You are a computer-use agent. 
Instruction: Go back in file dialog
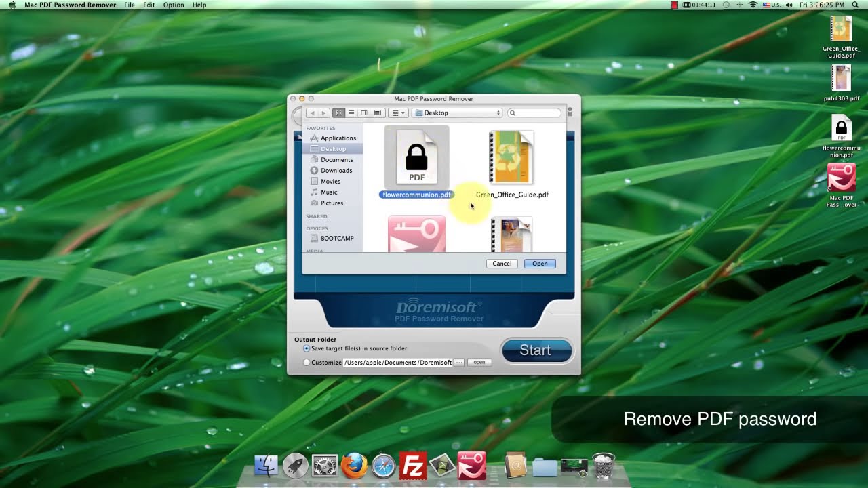coord(312,113)
